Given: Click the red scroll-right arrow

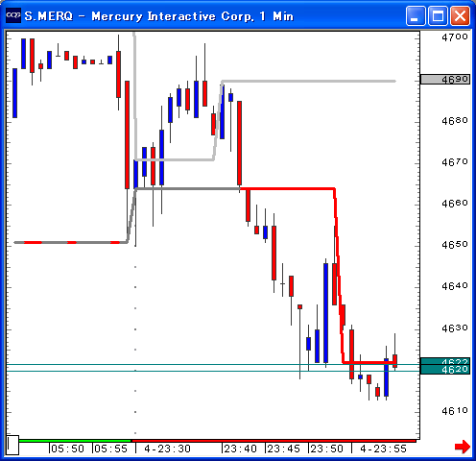Looking at the screenshot, I should pos(463,447).
